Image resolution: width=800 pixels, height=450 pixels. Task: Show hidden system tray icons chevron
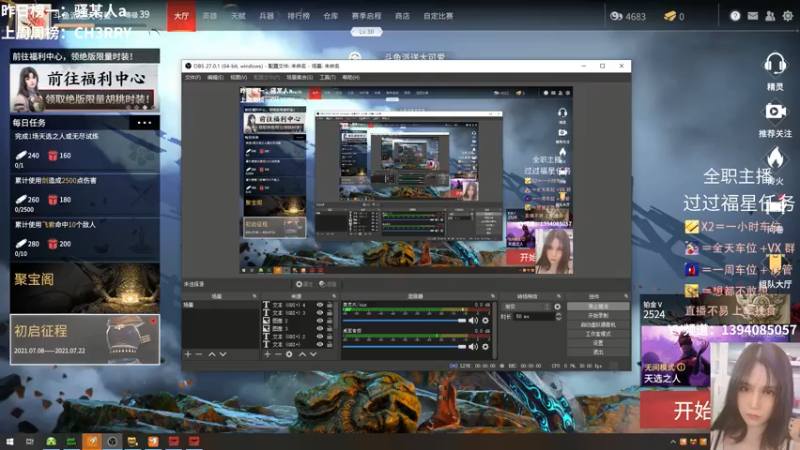pyautogui.click(x=673, y=442)
